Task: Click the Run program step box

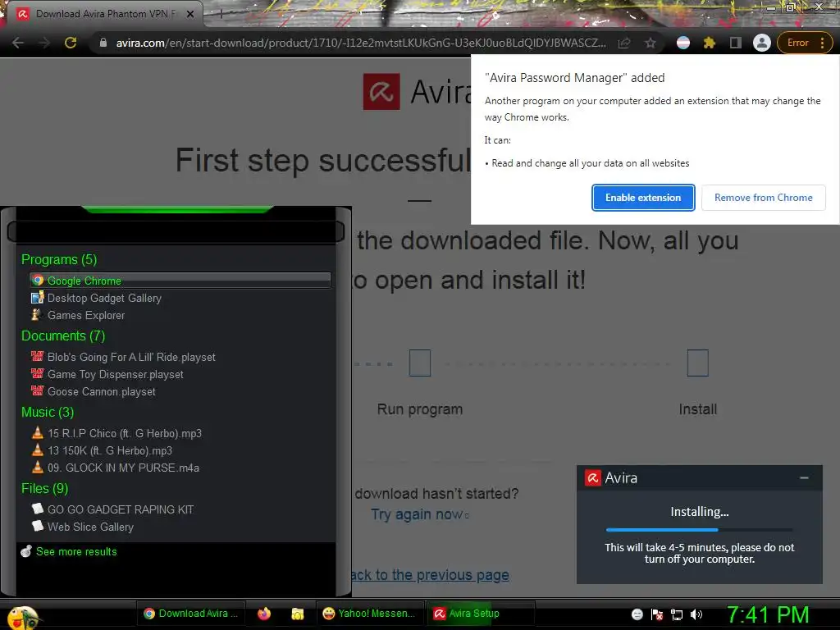Action: point(420,363)
